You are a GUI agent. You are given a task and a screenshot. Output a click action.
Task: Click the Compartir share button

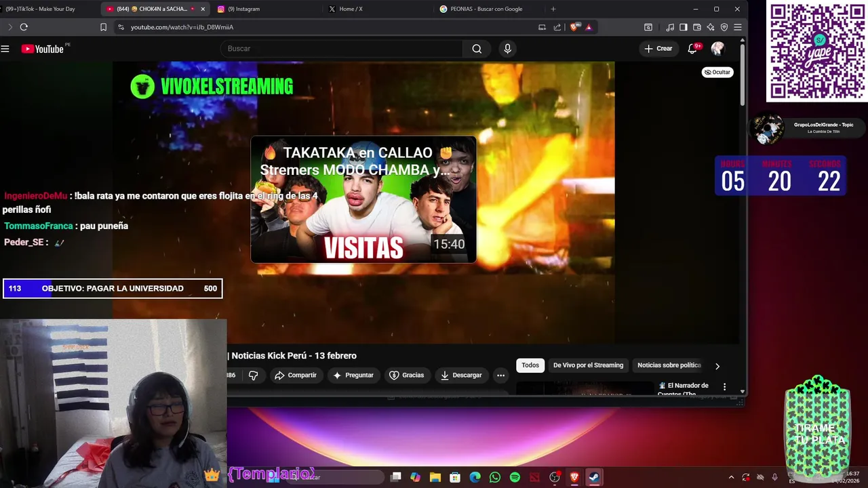pos(296,375)
